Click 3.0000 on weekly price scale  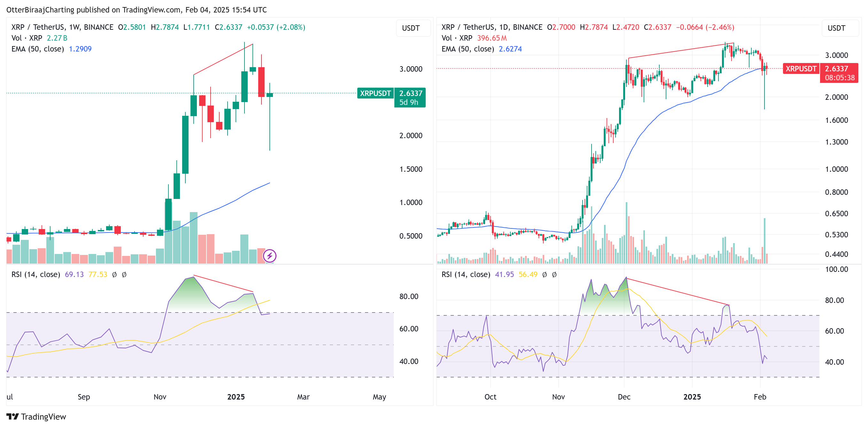[411, 69]
